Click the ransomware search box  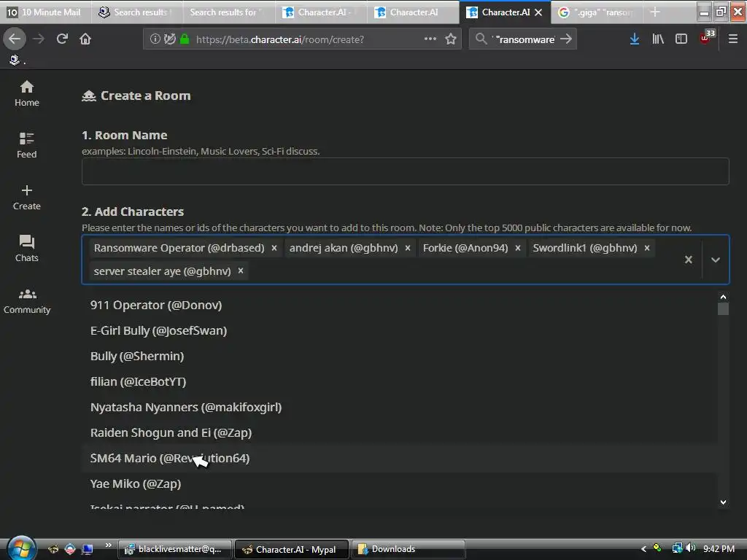(x=524, y=39)
